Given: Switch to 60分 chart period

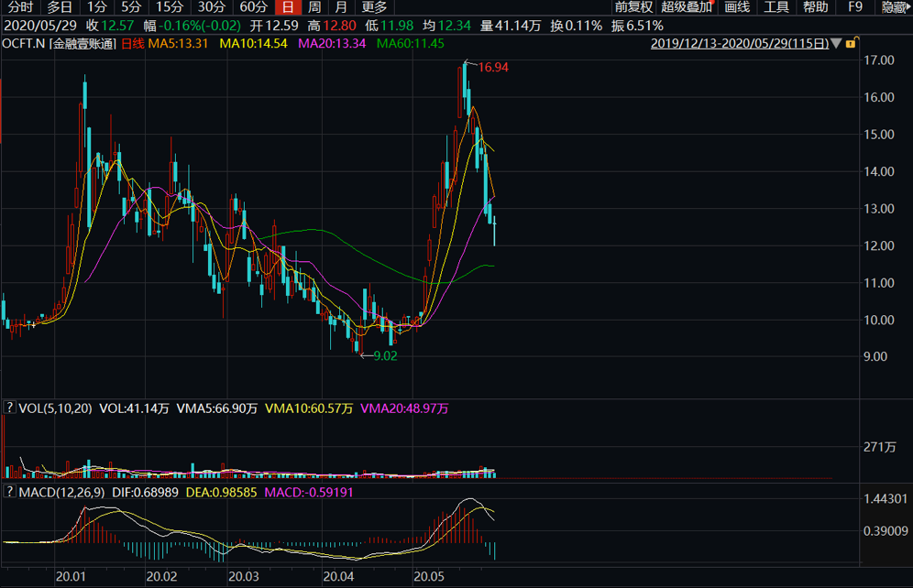Looking at the screenshot, I should 253,7.
